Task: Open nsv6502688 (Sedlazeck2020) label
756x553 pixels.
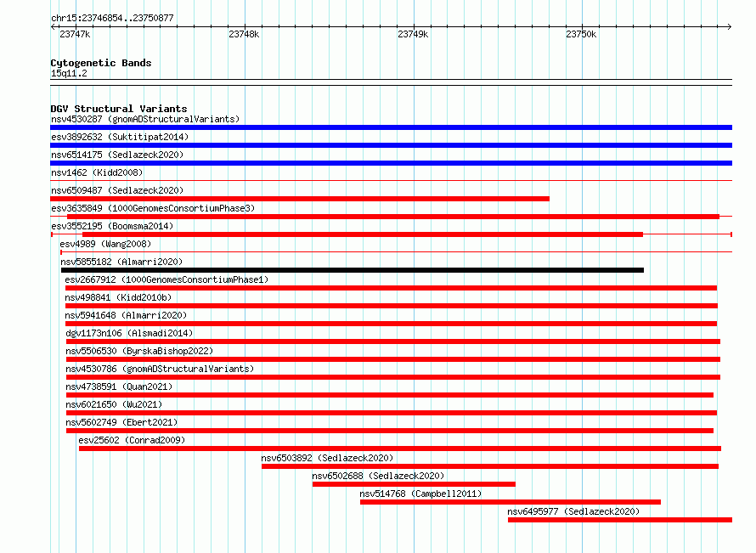Action: pyautogui.click(x=378, y=476)
